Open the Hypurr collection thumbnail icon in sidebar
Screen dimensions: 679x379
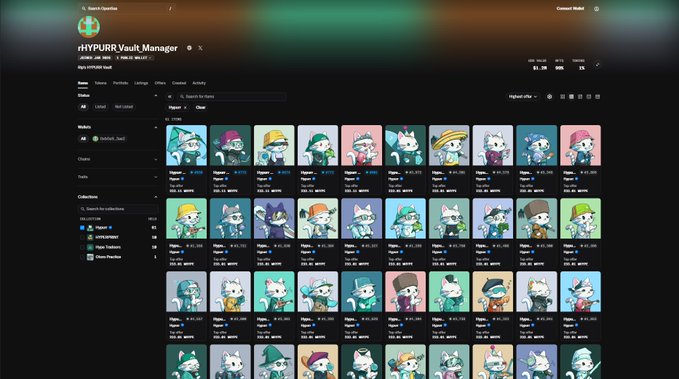pyautogui.click(x=90, y=227)
